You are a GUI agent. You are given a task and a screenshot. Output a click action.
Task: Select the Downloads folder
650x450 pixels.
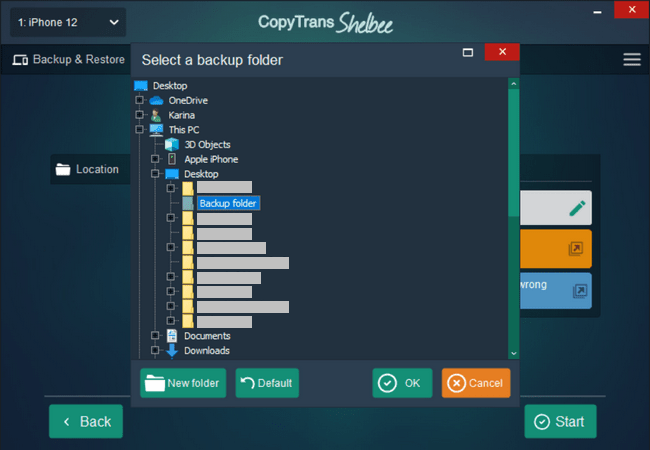click(207, 351)
